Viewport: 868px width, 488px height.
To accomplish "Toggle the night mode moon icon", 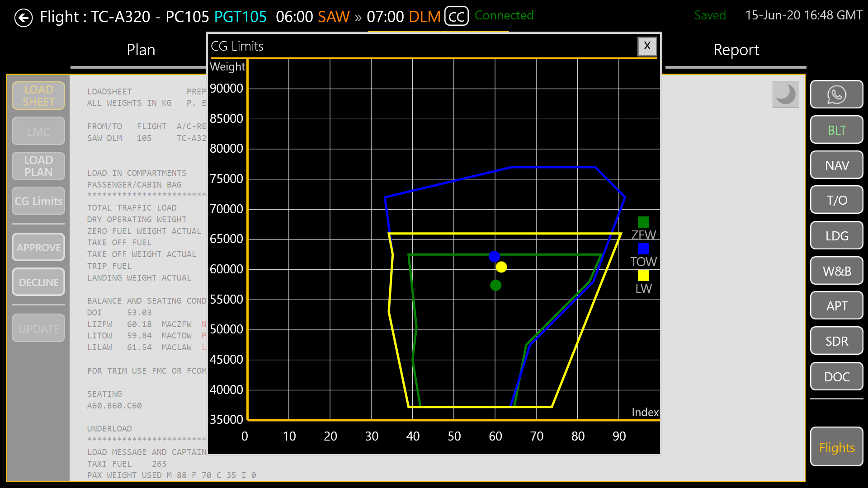I will [786, 94].
